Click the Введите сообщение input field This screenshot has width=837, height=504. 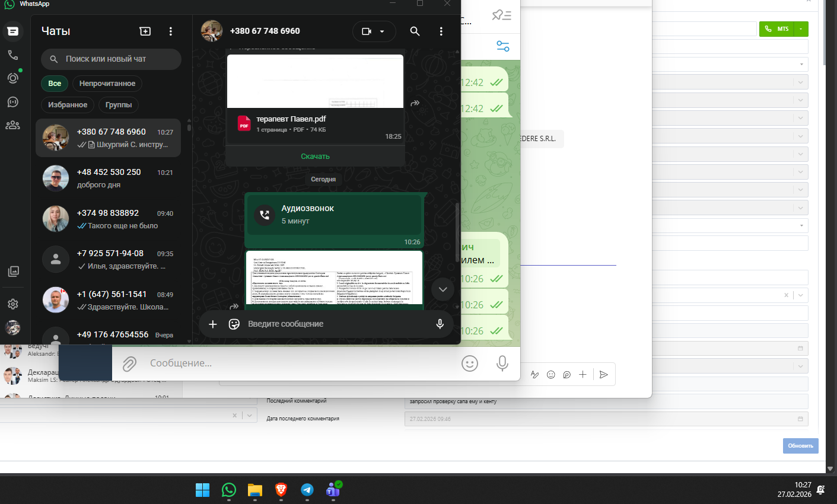[x=338, y=324]
